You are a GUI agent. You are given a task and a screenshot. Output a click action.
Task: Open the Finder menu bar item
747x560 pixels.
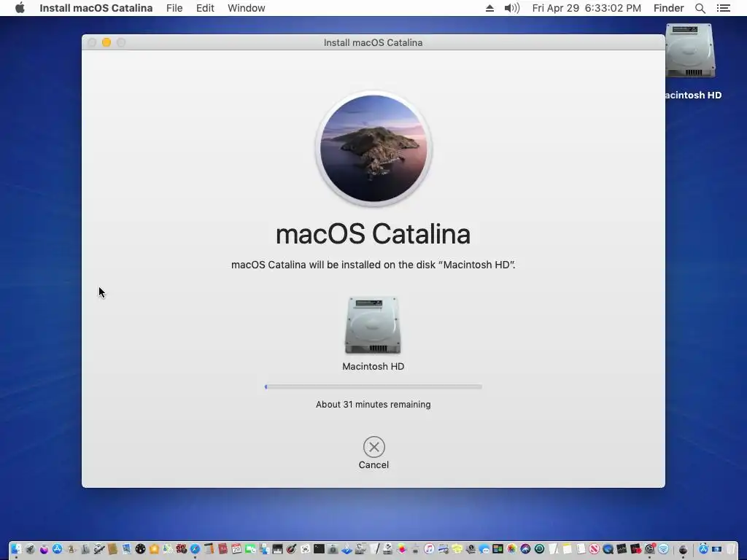668,8
